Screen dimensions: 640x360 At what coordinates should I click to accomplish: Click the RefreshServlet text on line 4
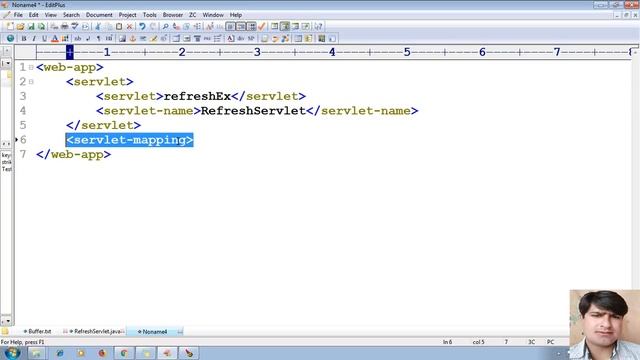(253, 111)
